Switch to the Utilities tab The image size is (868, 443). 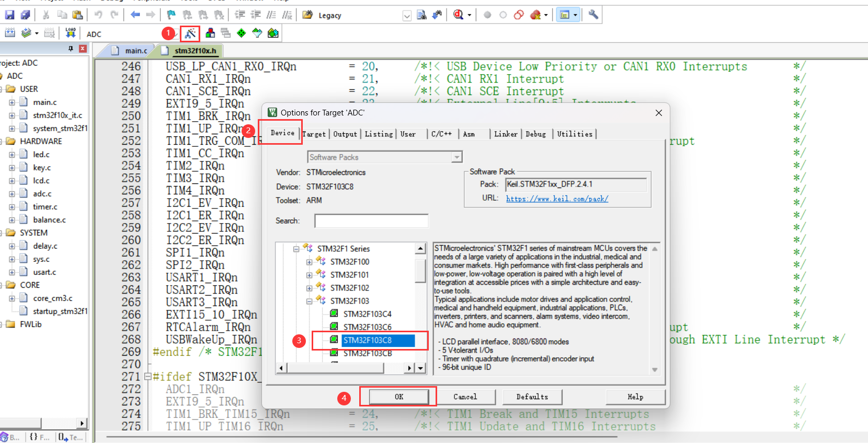pos(575,134)
